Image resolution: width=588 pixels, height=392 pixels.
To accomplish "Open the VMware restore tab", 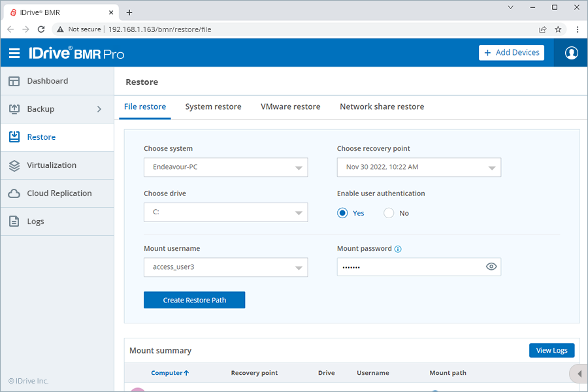I will tap(290, 106).
